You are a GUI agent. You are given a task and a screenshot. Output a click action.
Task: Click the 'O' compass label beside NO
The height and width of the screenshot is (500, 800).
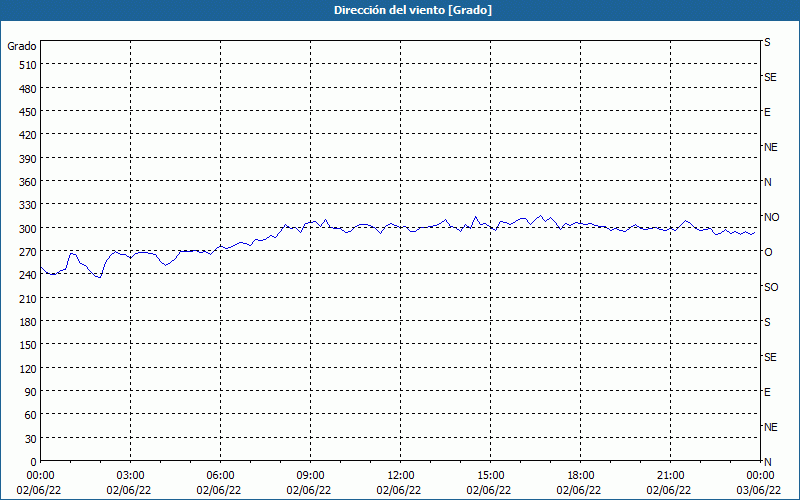768,252
